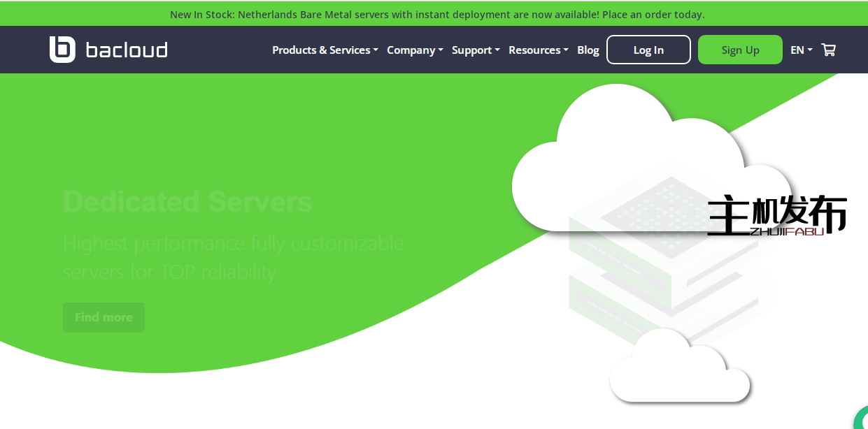868x429 pixels.
Task: Click the Highest performance subtitle text
Action: point(233,257)
